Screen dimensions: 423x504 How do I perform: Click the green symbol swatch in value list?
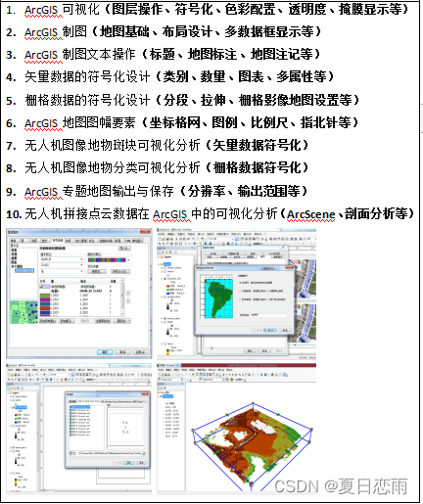click(45, 296)
